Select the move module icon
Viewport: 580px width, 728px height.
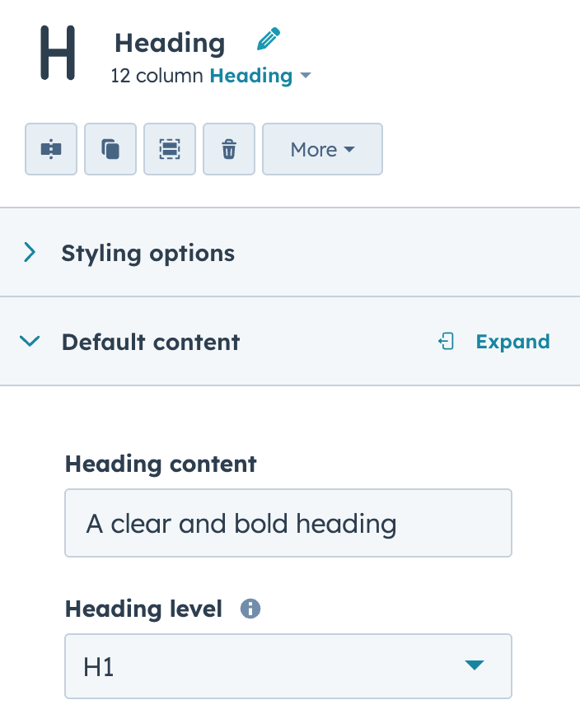coord(50,149)
